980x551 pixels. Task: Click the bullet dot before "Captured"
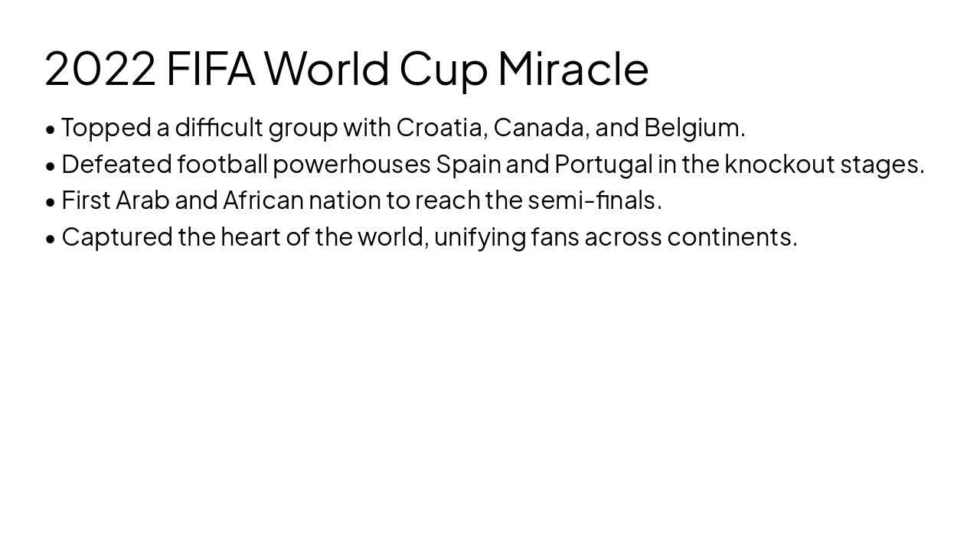[51, 240]
